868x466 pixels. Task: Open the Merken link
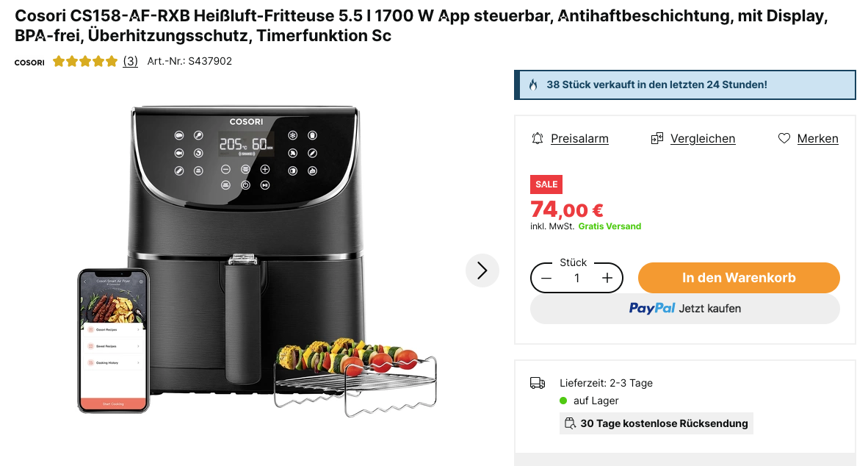point(817,138)
